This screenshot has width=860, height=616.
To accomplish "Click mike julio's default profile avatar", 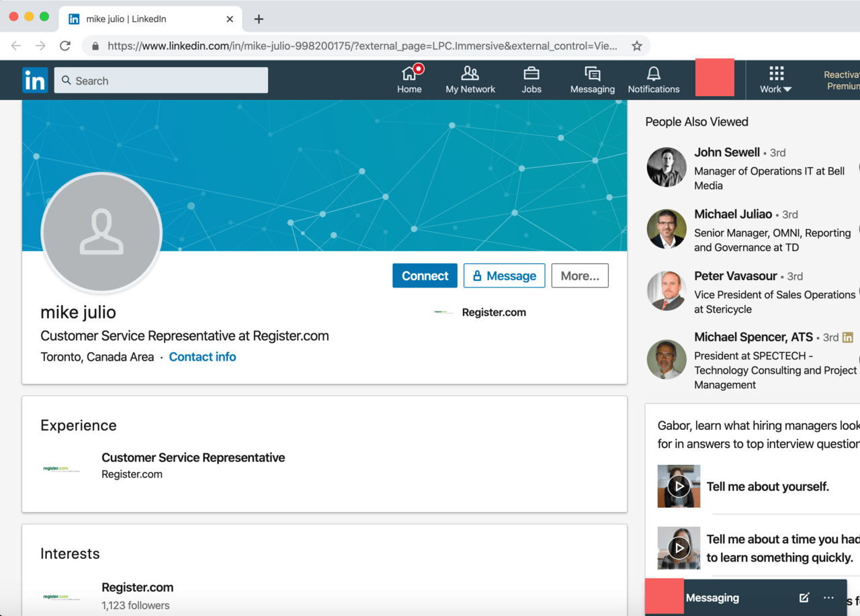I will [x=101, y=233].
